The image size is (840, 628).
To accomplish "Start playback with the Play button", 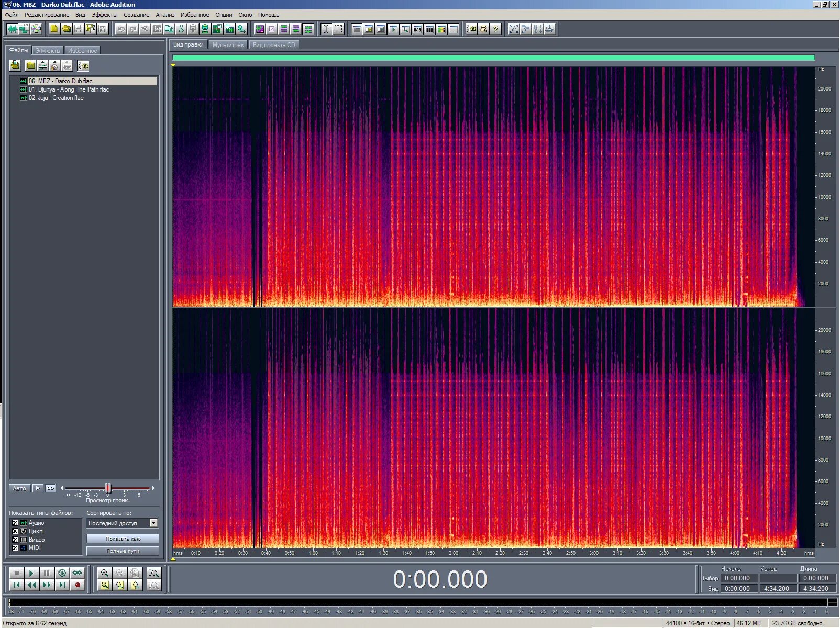I will click(x=31, y=573).
